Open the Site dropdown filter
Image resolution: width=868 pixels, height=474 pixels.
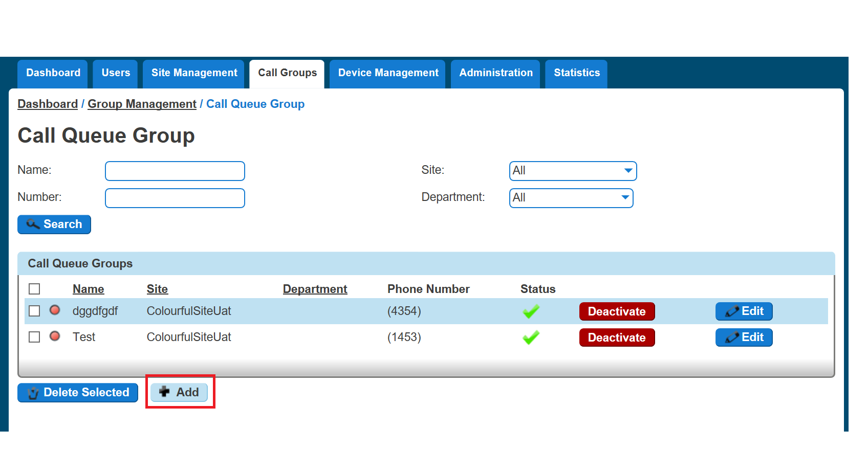pyautogui.click(x=573, y=171)
